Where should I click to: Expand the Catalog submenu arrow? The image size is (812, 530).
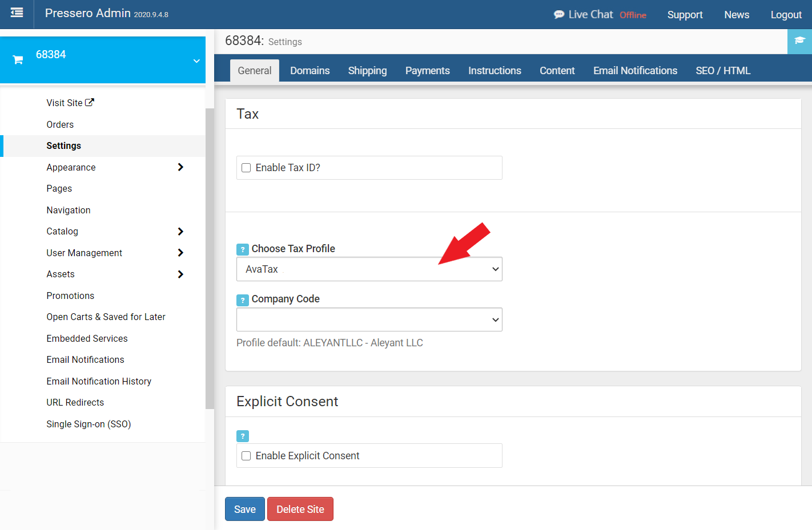coord(180,232)
